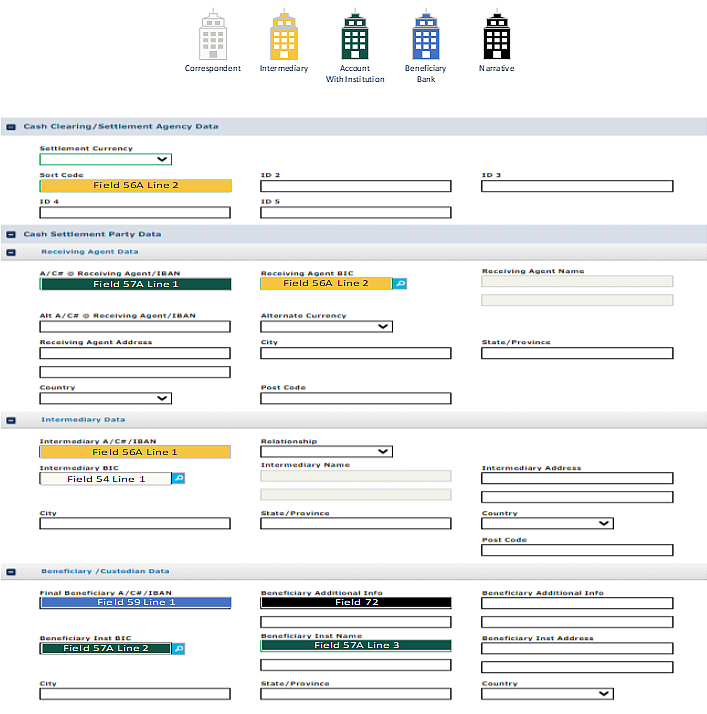Click the black Narrative building icon

[496, 37]
